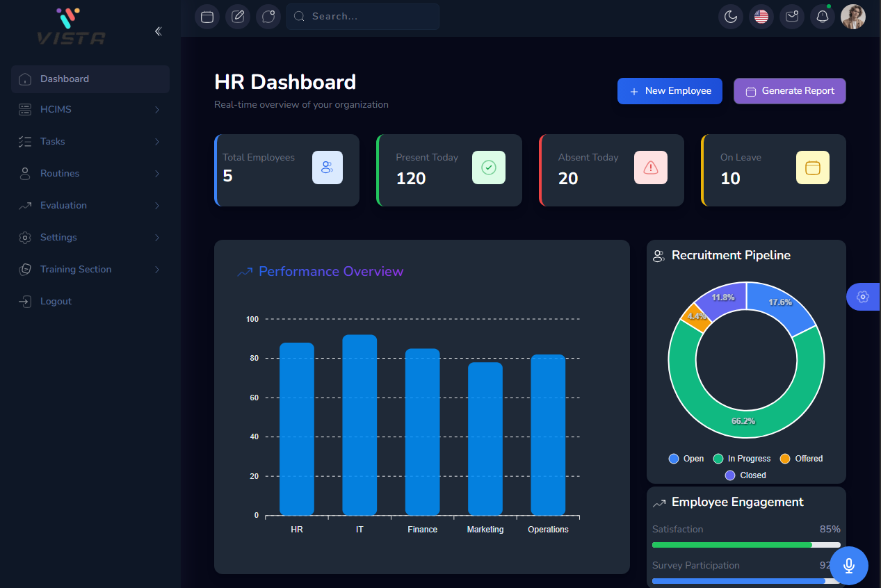The image size is (881, 588).
Task: Click the Satisfaction progress bar
Action: click(746, 545)
